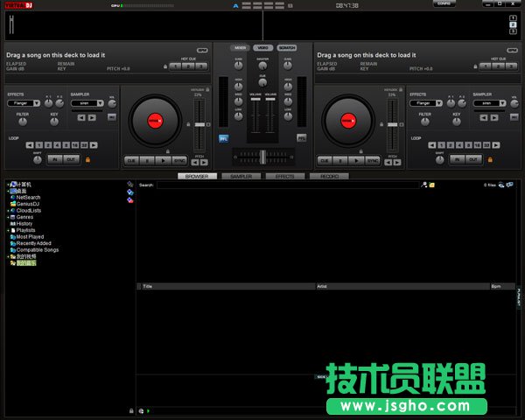Open right deck Flanger effect dropdown
Image resolution: width=525 pixels, height=420 pixels.
click(x=439, y=103)
